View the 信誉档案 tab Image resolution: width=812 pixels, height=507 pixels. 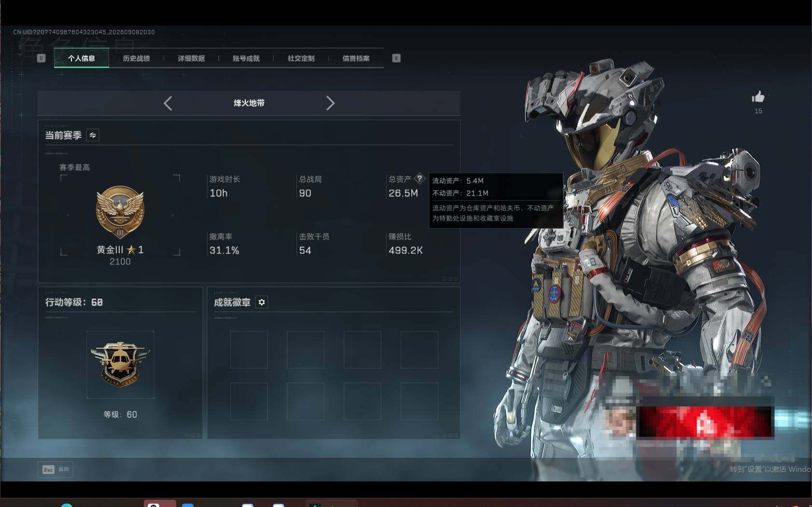pyautogui.click(x=356, y=58)
